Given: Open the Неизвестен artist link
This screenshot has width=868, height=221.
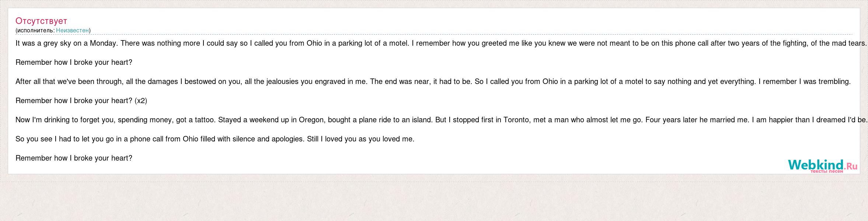Looking at the screenshot, I should tap(73, 30).
